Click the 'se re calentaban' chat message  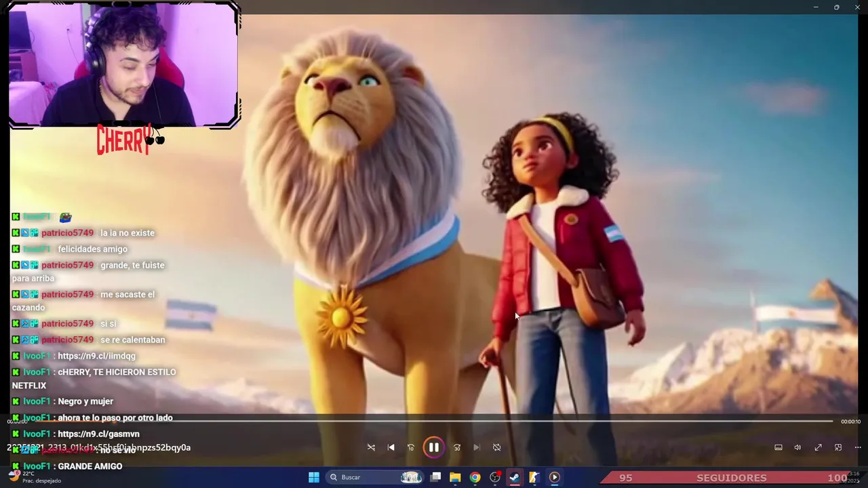(x=133, y=340)
